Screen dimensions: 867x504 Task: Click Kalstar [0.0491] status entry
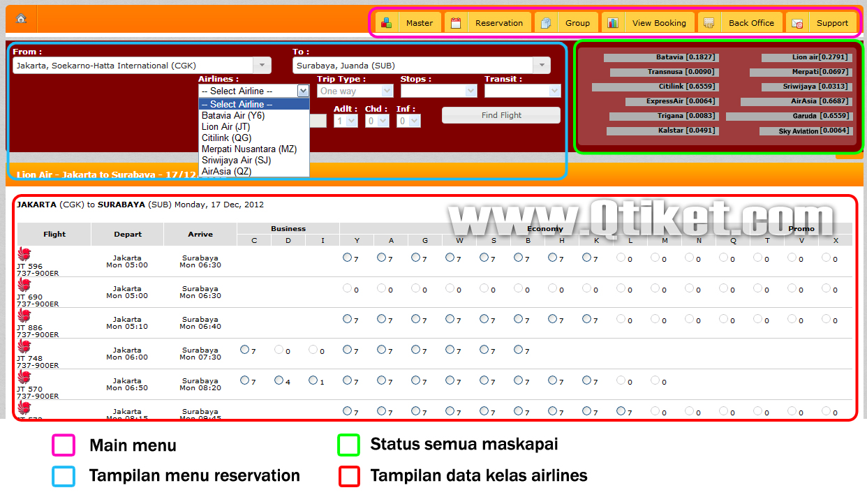click(x=662, y=131)
